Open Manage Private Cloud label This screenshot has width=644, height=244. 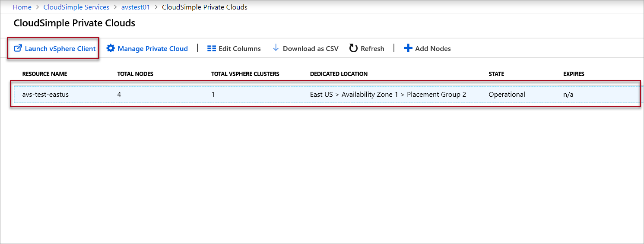(153, 48)
